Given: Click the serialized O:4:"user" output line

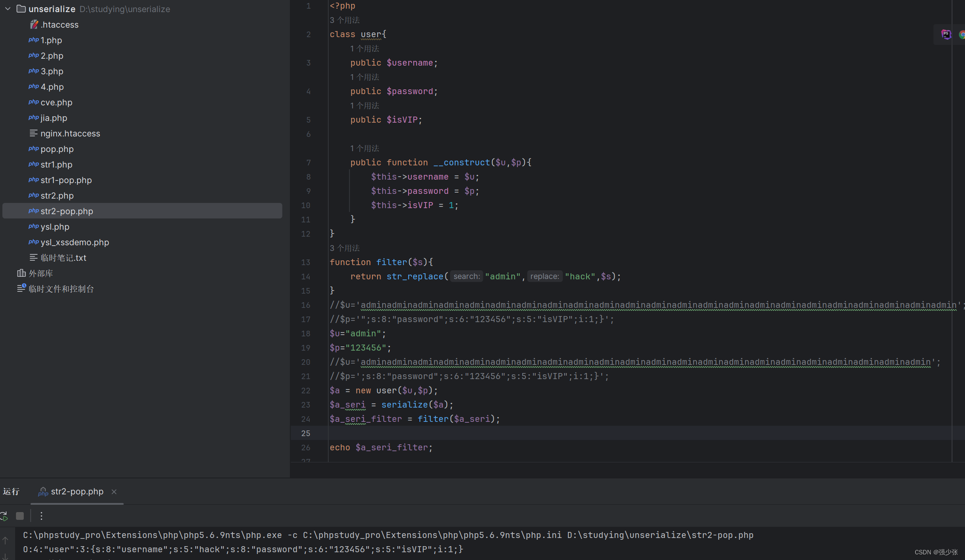Looking at the screenshot, I should (243, 549).
